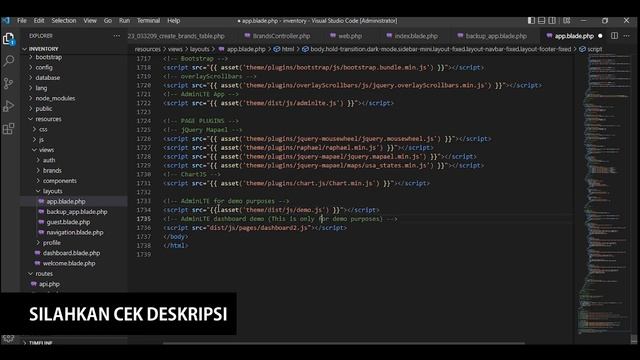Click the code minimap overview
Viewport: 640px width, 360px height.
[x=604, y=195]
